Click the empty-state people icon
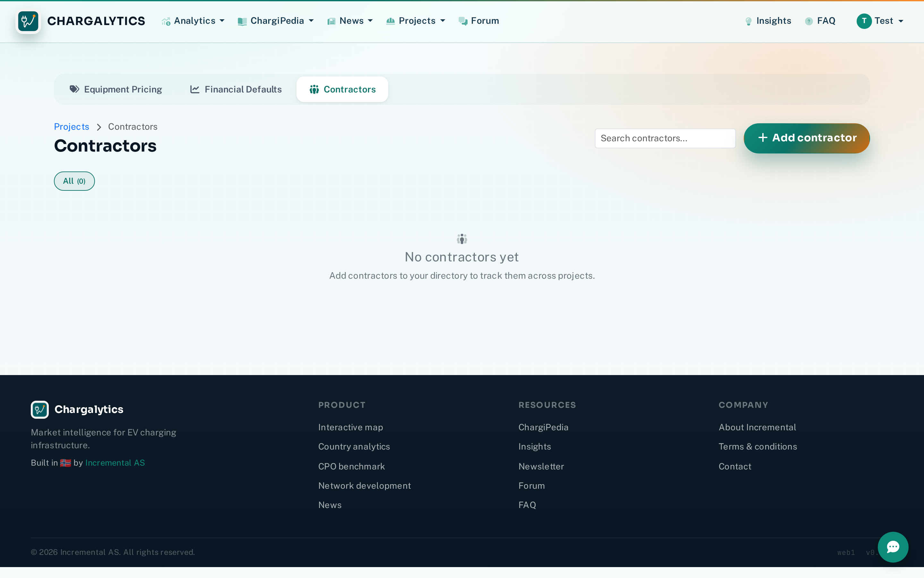924x578 pixels. [x=462, y=239]
